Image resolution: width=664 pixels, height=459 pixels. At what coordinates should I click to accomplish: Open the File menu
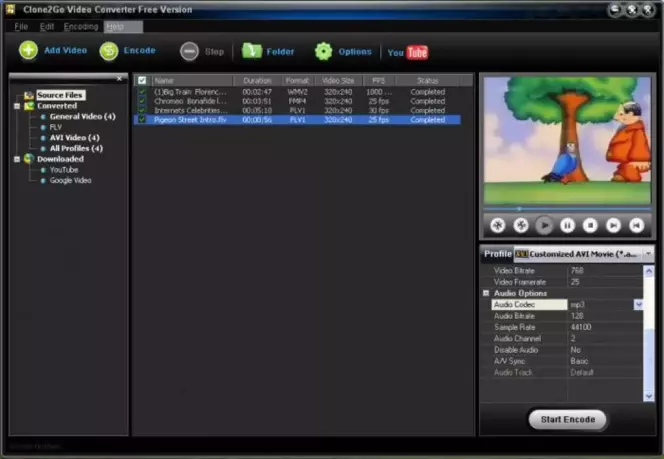(21, 27)
